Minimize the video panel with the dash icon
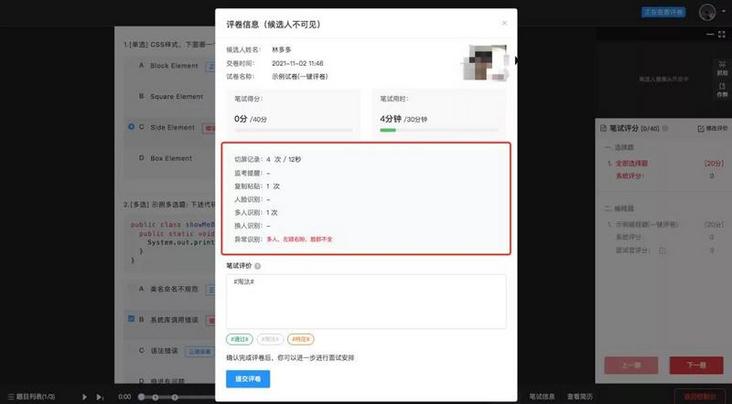732x404 pixels. (710, 34)
